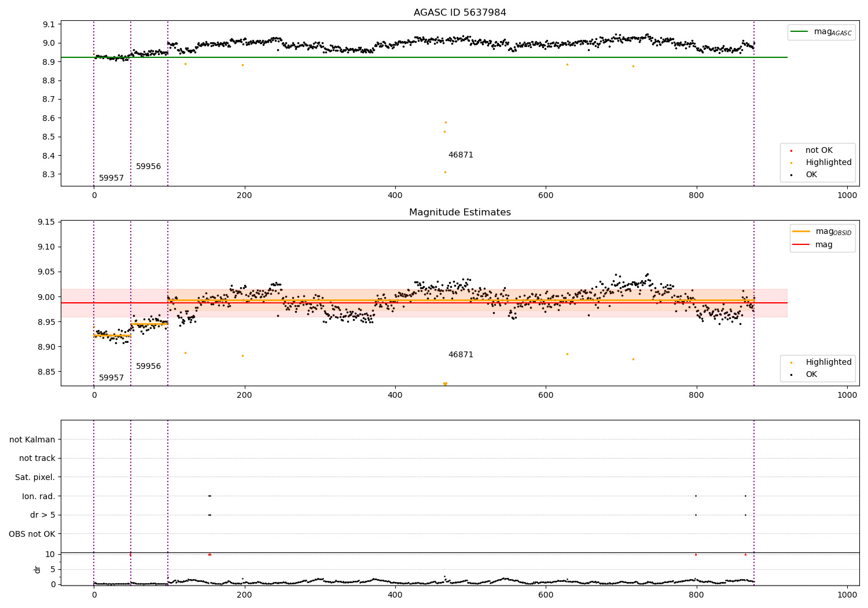The height and width of the screenshot is (608, 868).
Task: Click the "AGASC ID 5637984" plot title
Action: pyautogui.click(x=459, y=13)
